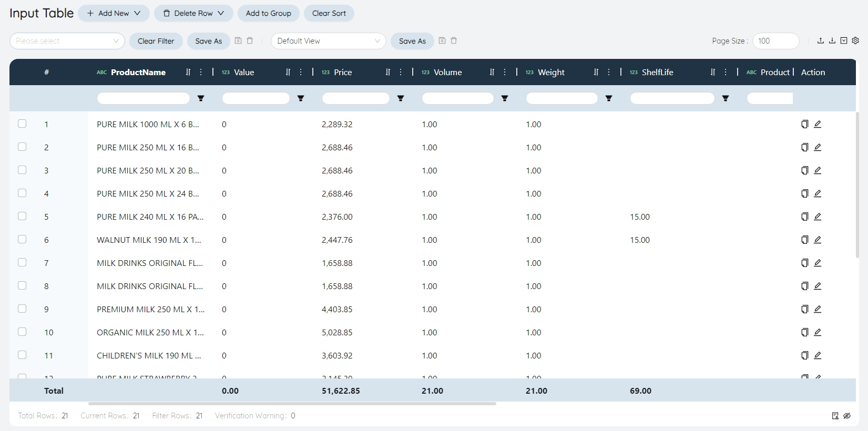Tick the checkbox for row 10
The width and height of the screenshot is (868, 431).
[x=22, y=332]
